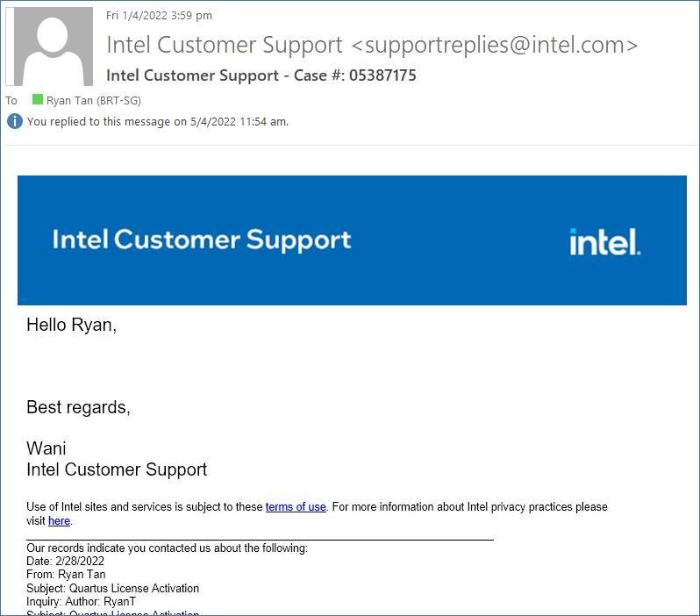Click the signature name 'Wani'
Viewport: 700px width, 616px height.
(x=46, y=448)
